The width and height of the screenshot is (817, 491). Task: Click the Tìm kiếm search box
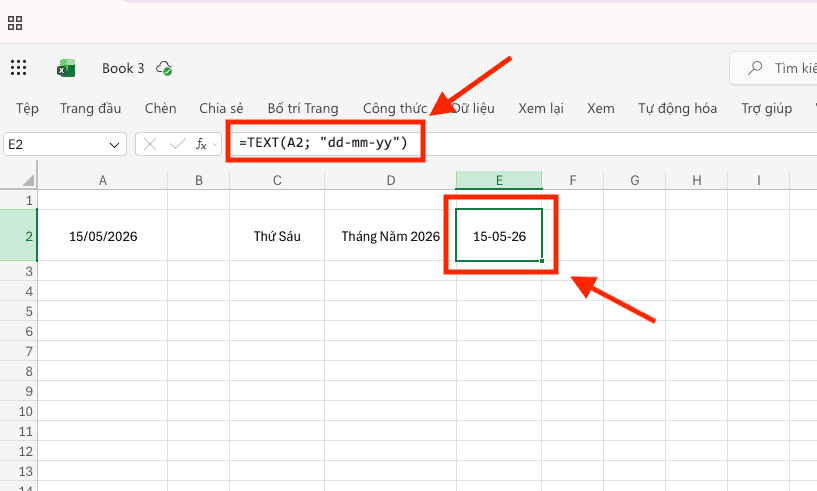773,68
